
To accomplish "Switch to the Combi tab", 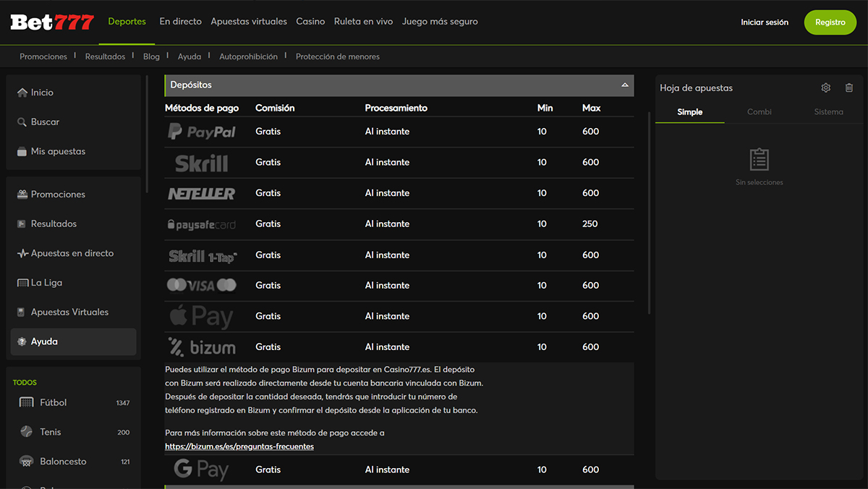I will tap(759, 112).
